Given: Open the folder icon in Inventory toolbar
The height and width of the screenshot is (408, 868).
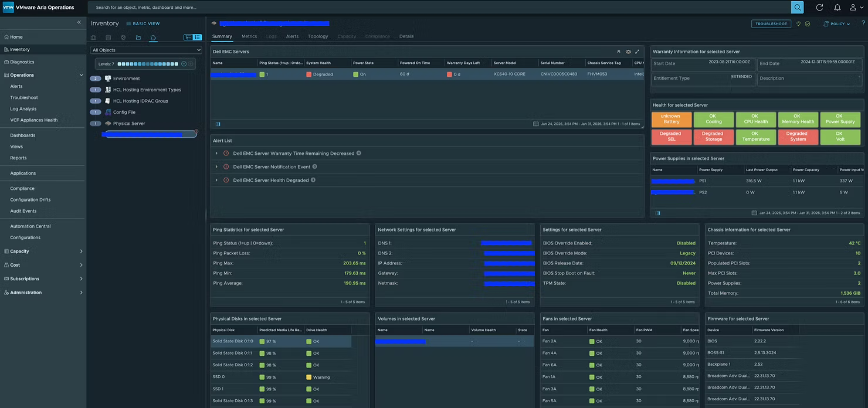Looking at the screenshot, I should tap(138, 38).
